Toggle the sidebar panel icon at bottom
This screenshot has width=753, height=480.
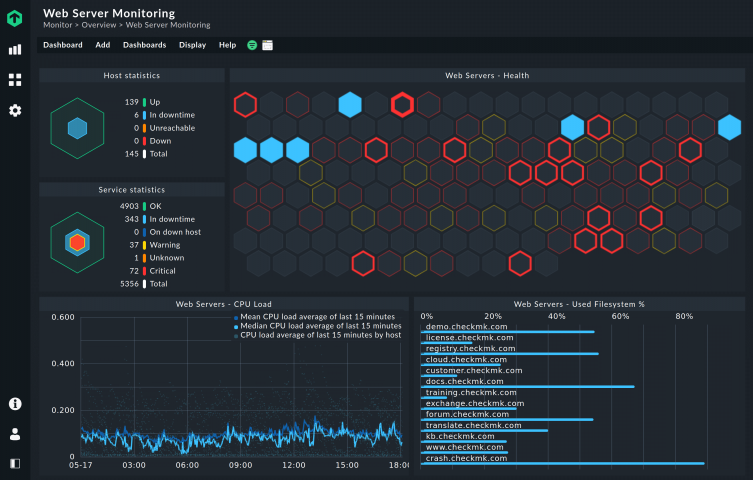point(15,463)
